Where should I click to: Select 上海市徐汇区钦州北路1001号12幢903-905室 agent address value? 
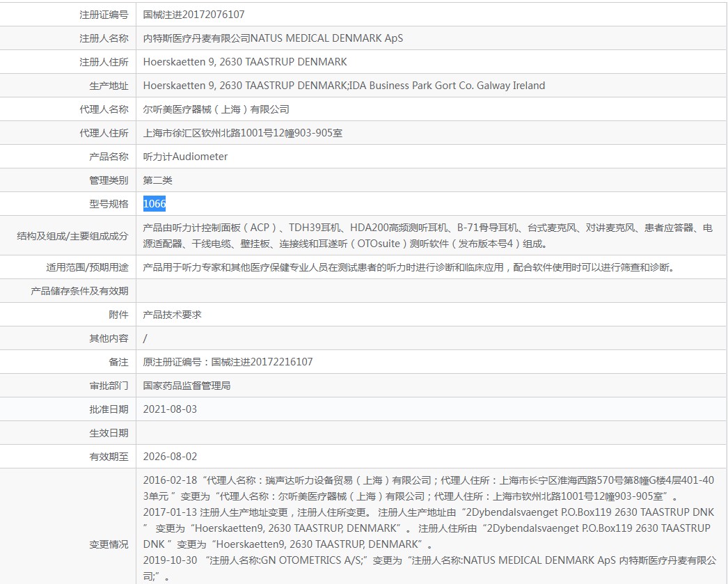coord(242,133)
